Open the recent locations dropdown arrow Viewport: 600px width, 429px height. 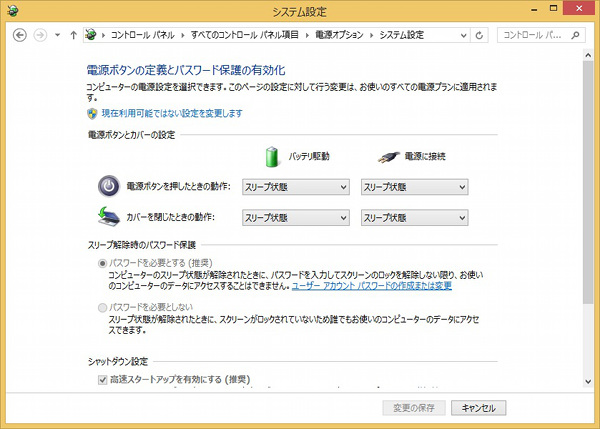point(57,35)
